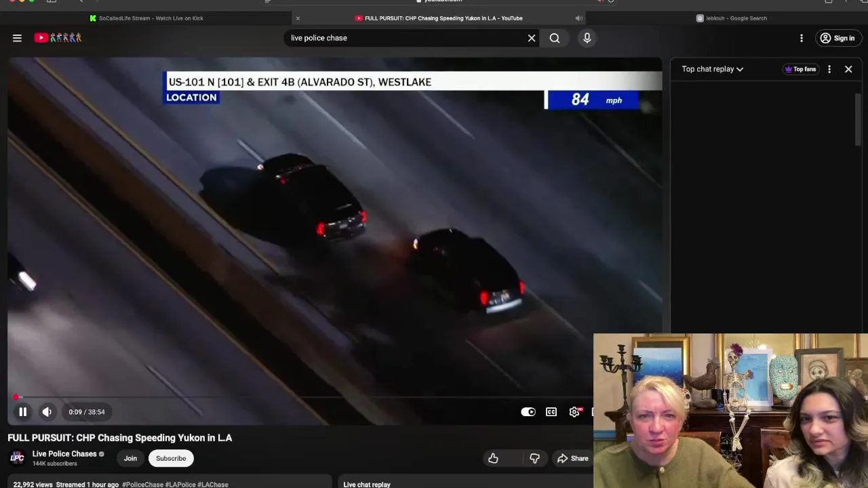
Task: Go to YouTube home via the logo
Action: click(x=58, y=38)
